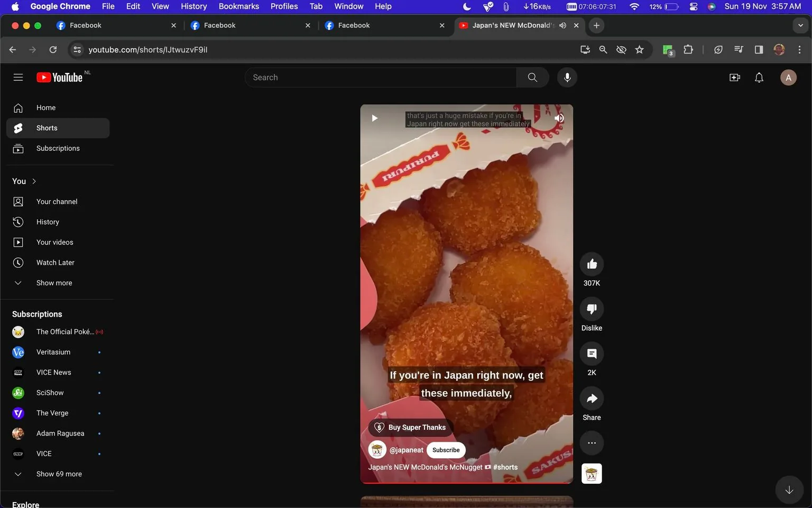Mute the playing short's audio
The height and width of the screenshot is (508, 812).
(x=559, y=117)
